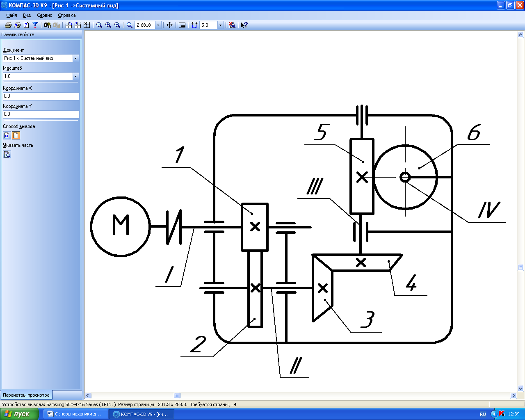525x420 pixels.
Task: Click the 12:39 clock in tray
Action: (514, 414)
